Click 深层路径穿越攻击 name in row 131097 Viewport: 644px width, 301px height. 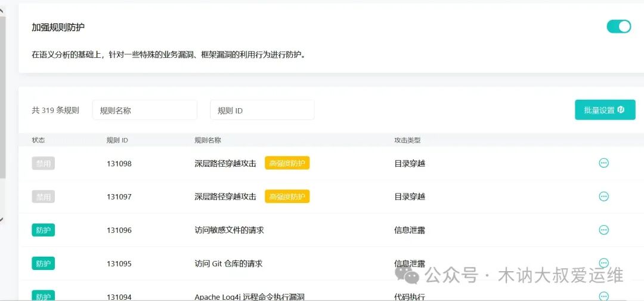tap(225, 197)
